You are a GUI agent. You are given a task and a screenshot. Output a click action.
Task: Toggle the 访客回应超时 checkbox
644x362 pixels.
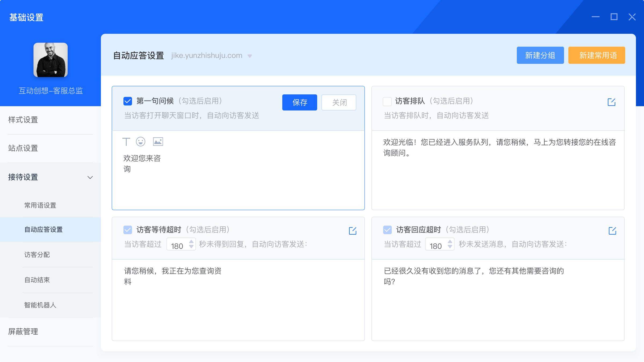(387, 230)
